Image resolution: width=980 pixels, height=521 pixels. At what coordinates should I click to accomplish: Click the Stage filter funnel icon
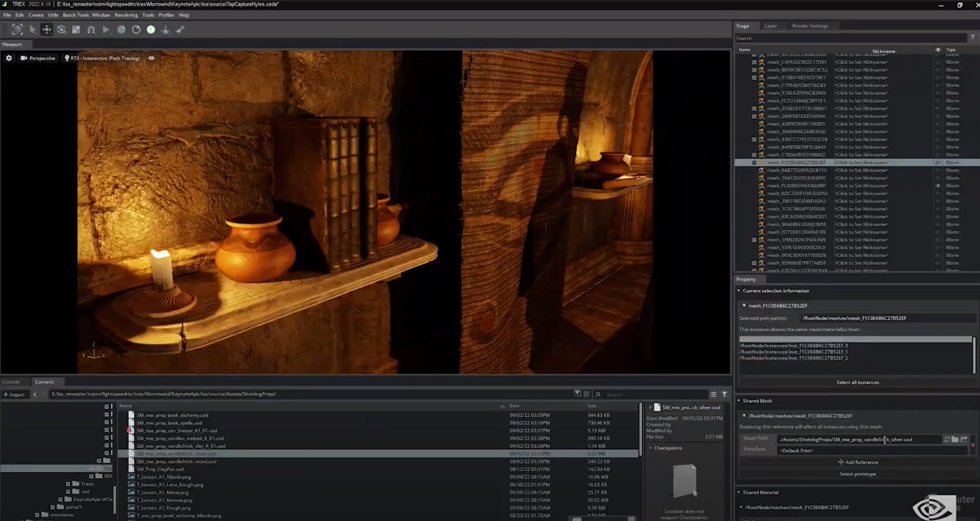[x=973, y=38]
